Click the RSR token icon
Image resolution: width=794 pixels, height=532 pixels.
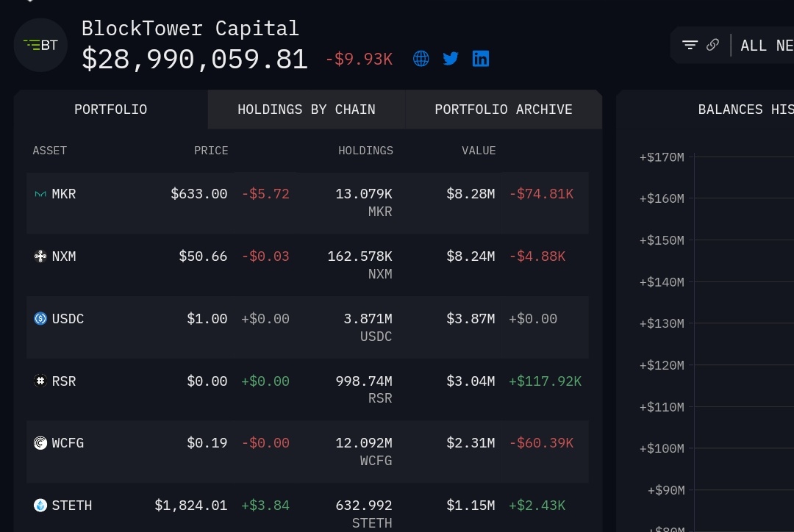[x=40, y=381]
